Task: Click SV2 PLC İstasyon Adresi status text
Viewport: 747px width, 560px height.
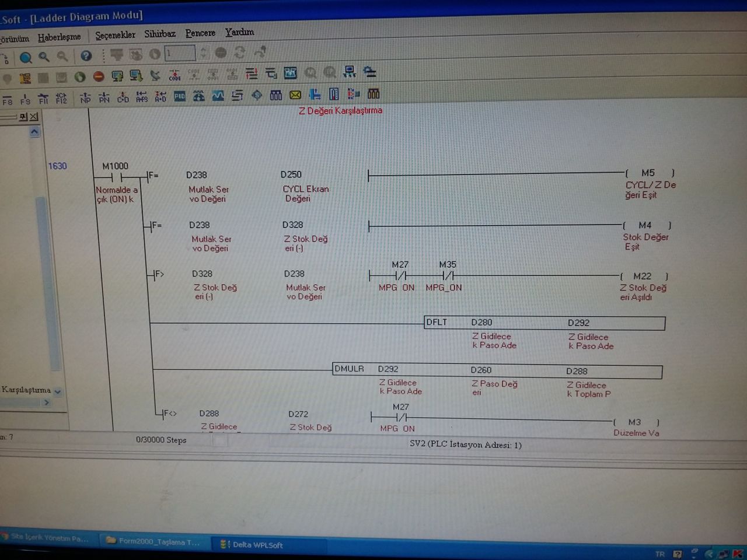Action: coord(465,444)
